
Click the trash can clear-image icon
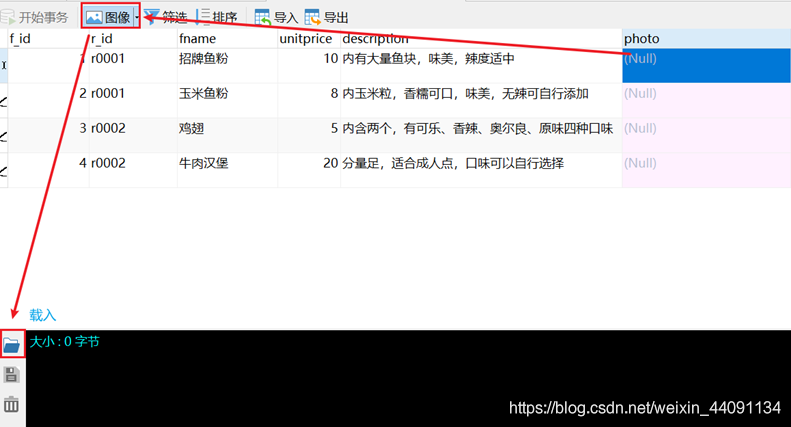pos(11,404)
